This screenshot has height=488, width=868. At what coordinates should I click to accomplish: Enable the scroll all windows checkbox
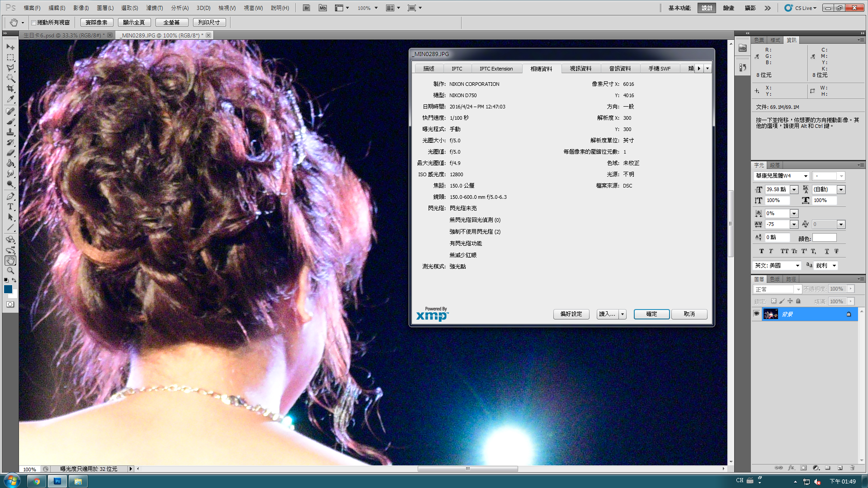pos(33,23)
